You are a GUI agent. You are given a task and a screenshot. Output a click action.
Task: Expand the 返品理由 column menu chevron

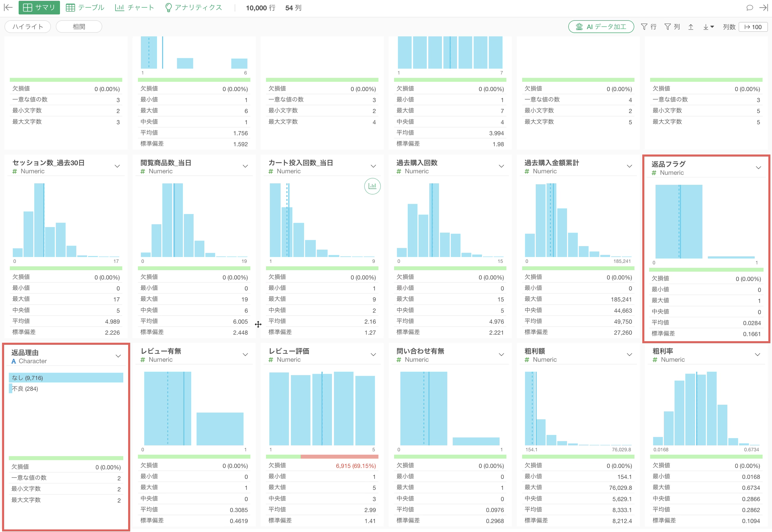(x=118, y=356)
